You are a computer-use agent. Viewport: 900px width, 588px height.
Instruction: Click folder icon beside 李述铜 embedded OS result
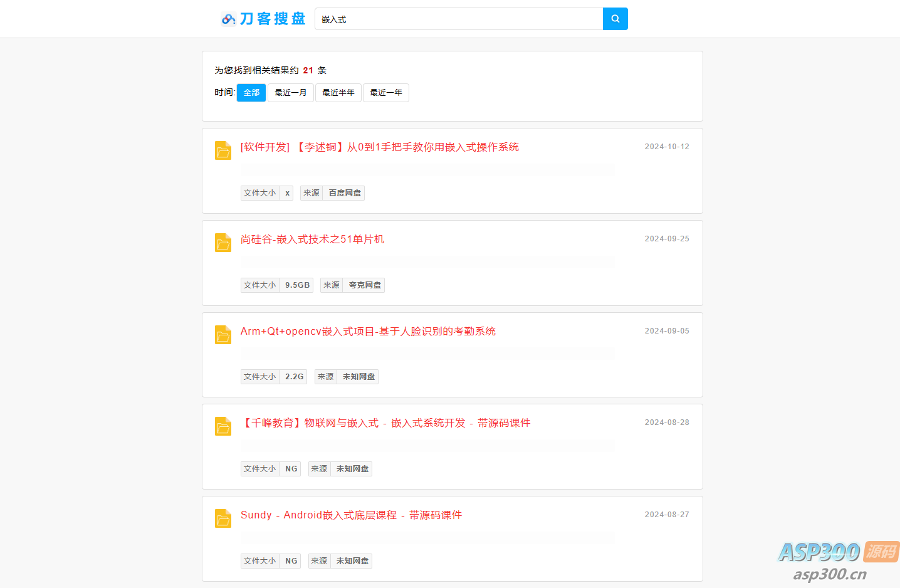[223, 150]
